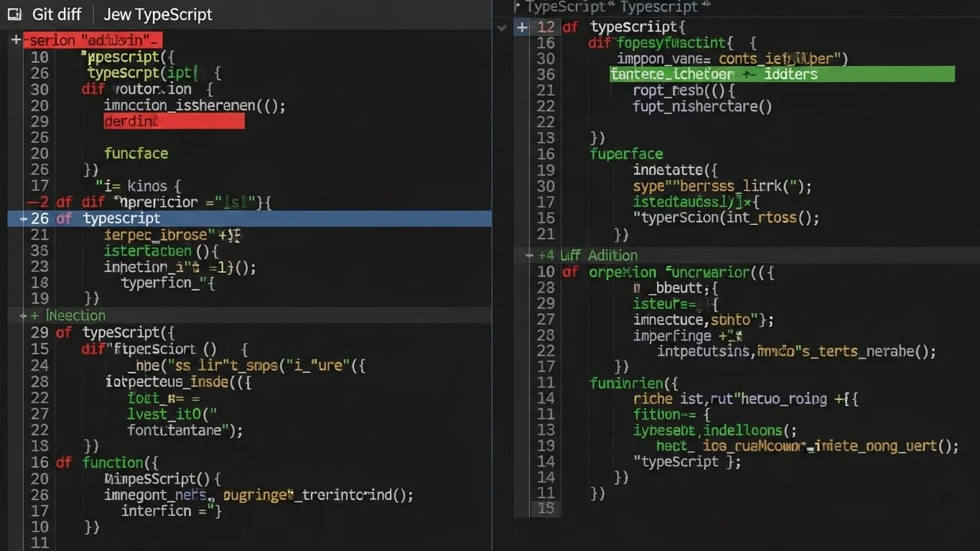Click the red deleted line perdint
Image resolution: width=980 pixels, height=551 pixels.
click(174, 121)
